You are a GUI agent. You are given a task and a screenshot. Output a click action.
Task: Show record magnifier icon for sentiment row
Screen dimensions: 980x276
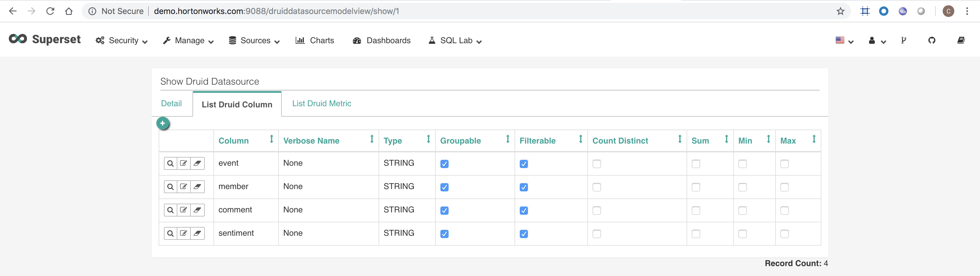pyautogui.click(x=170, y=233)
